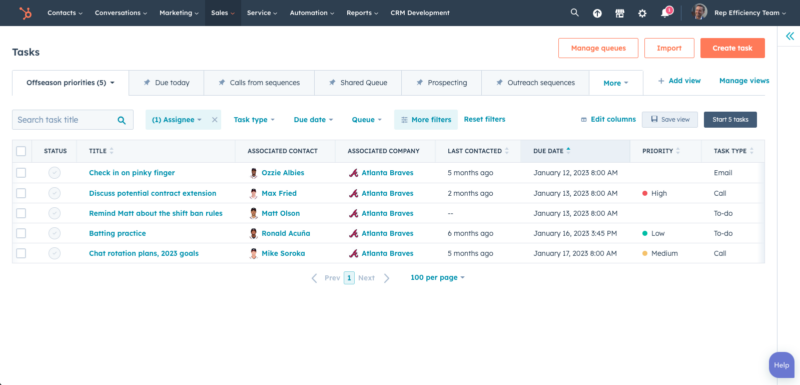Mark 'Discuss potential contract extension' complete
This screenshot has height=385, width=800.
pyautogui.click(x=55, y=193)
